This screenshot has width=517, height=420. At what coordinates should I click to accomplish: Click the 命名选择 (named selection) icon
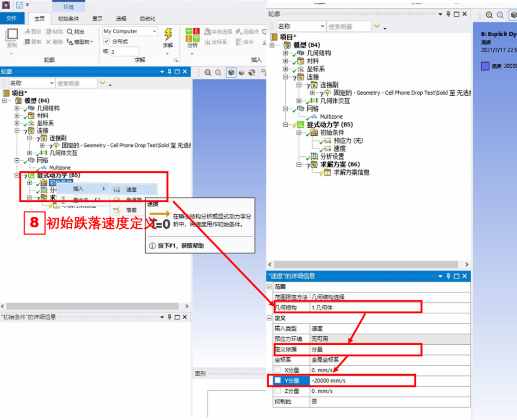pos(207,32)
